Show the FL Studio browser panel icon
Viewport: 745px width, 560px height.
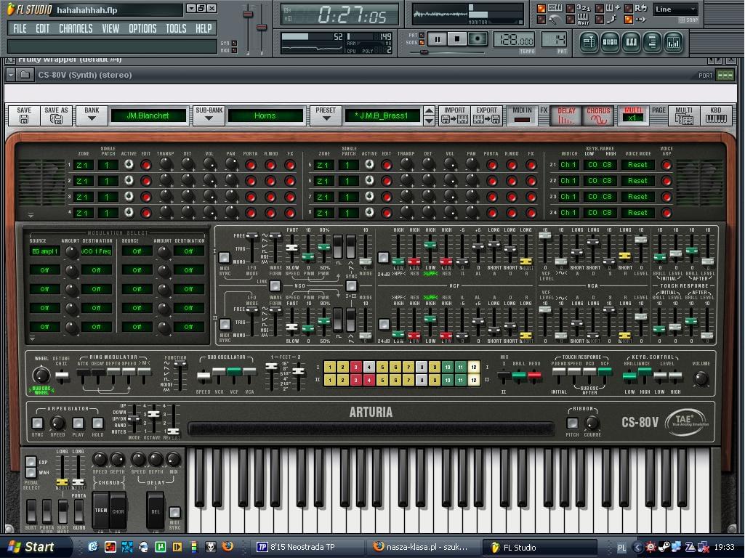click(653, 42)
